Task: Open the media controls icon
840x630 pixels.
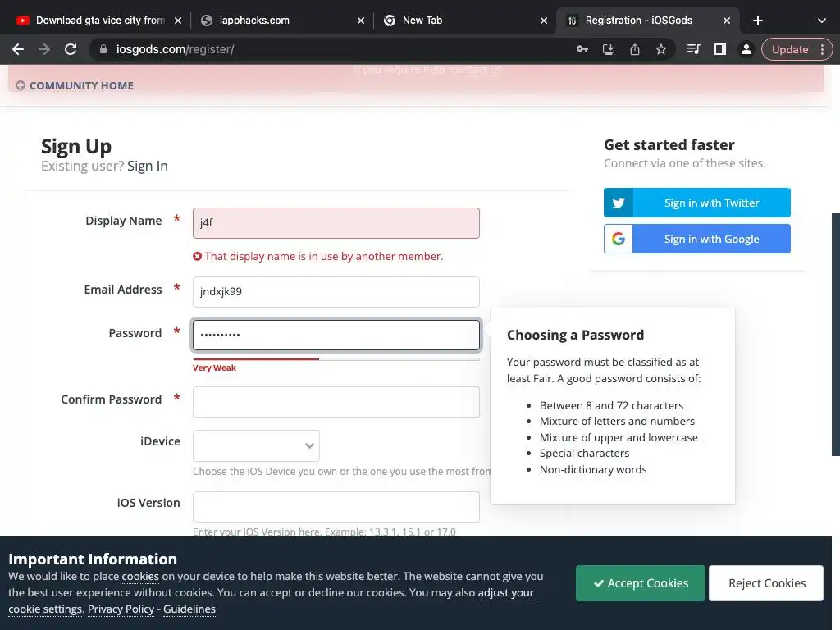Action: point(694,49)
